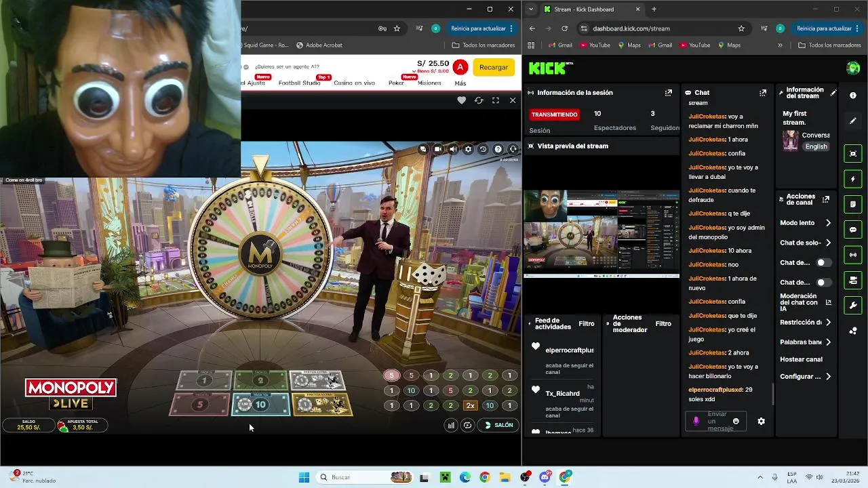Screen dimensions: 868x488
Task: Click the Recargar button
Action: (x=494, y=67)
